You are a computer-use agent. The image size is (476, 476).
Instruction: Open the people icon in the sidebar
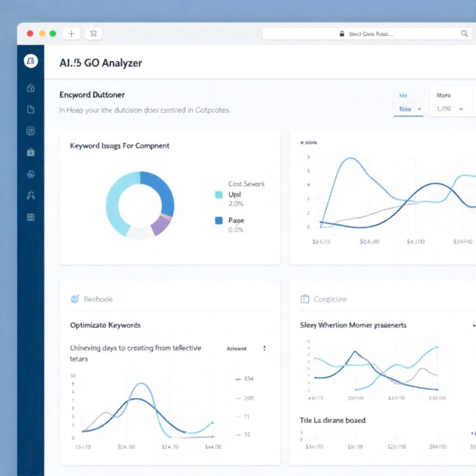31,196
